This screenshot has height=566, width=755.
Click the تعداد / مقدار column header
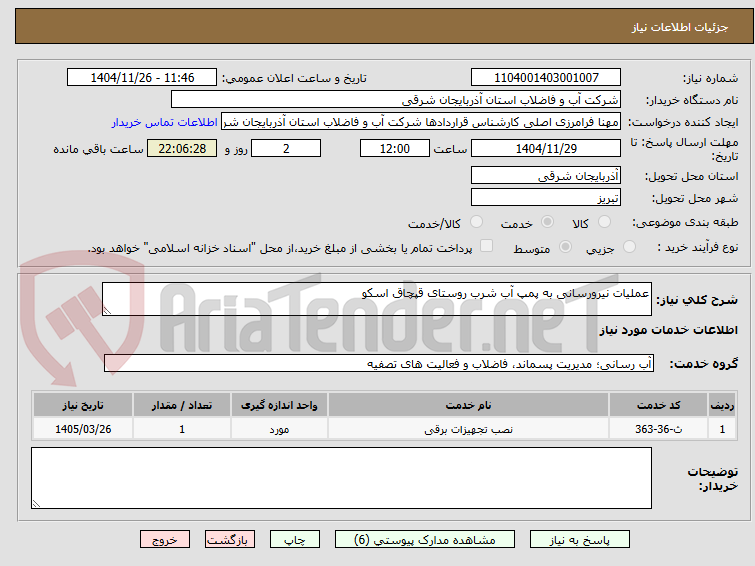coord(182,405)
